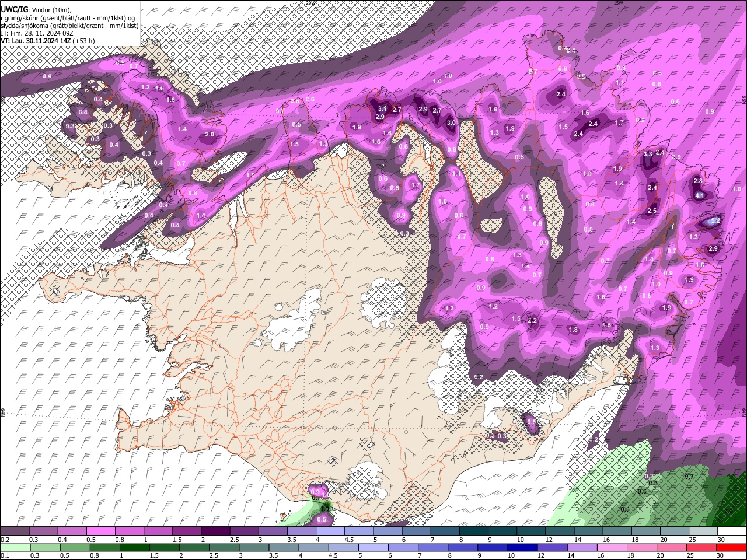
Task: Click the 2.2 precipitation value on the map
Action: point(532,320)
